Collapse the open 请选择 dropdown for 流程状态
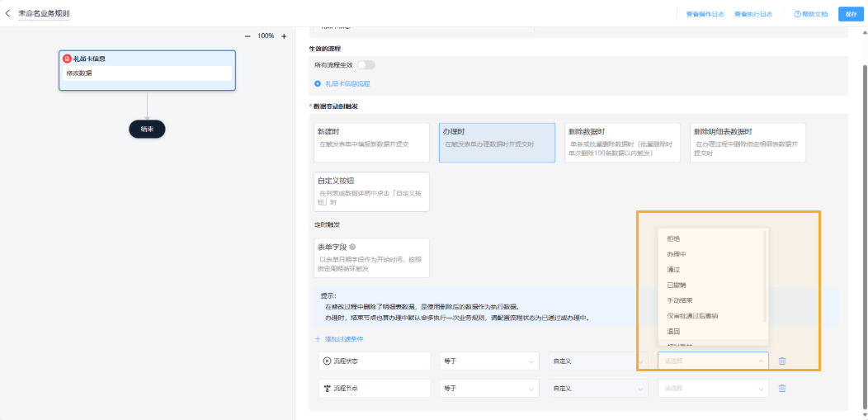Viewport: 868px width, 420px height. tap(713, 361)
